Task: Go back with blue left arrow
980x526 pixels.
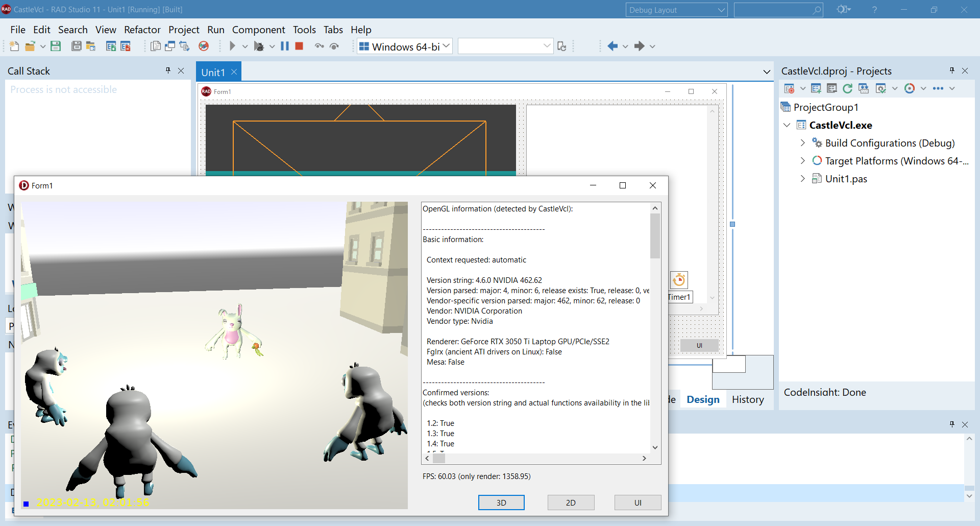Action: click(613, 46)
